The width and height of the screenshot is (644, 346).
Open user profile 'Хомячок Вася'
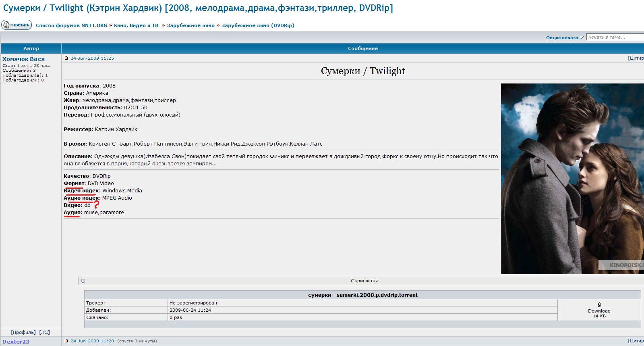tap(23, 59)
